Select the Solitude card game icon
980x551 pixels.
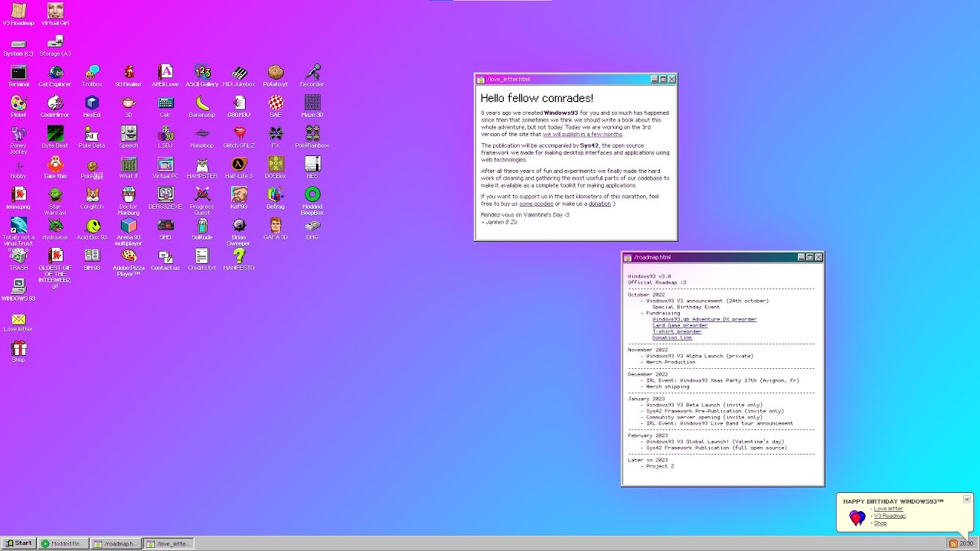202,229
